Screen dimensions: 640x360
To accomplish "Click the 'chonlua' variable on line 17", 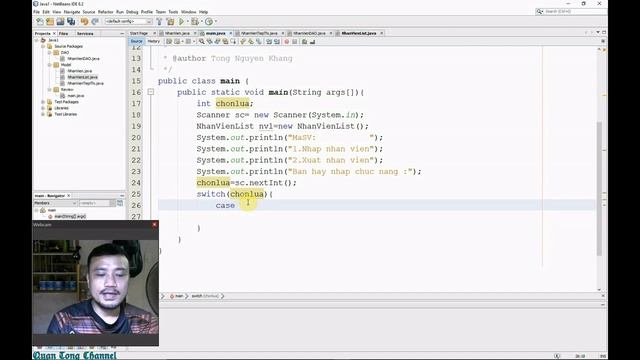I will click(232, 104).
